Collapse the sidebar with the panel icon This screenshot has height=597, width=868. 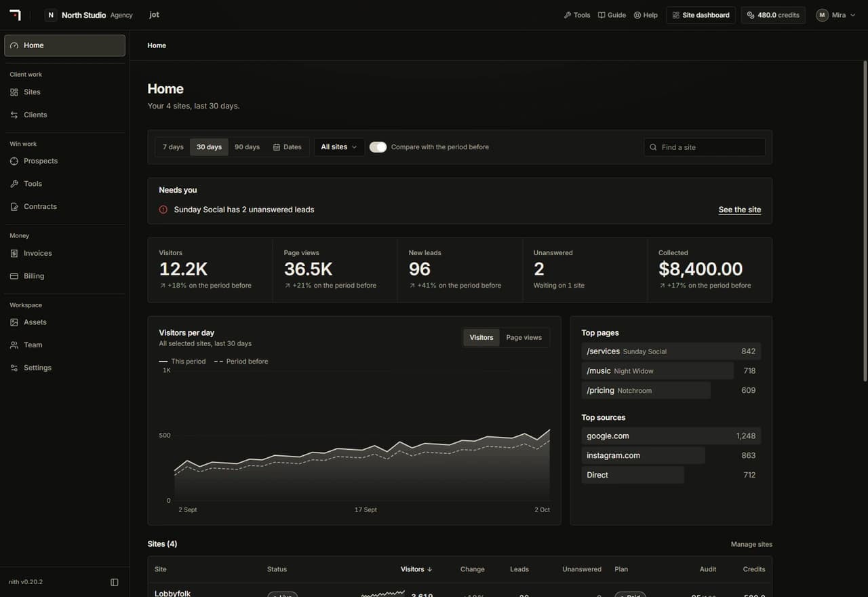click(x=115, y=582)
